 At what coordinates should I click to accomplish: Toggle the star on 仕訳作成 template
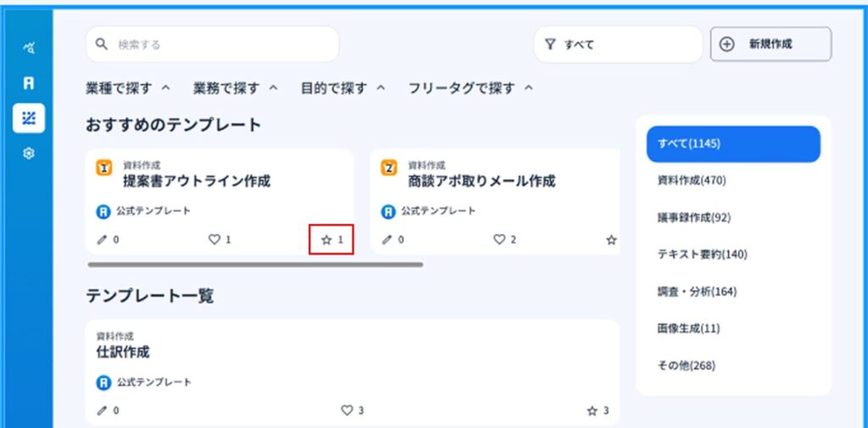pos(592,410)
